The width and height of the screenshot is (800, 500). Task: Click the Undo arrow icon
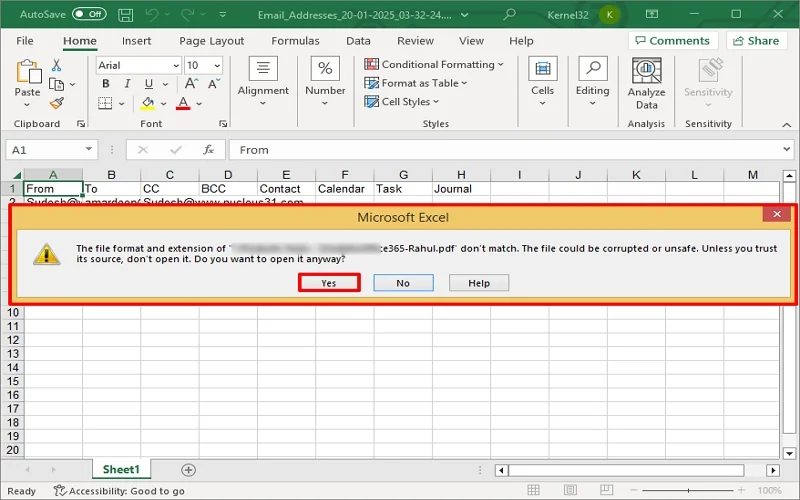pos(152,15)
